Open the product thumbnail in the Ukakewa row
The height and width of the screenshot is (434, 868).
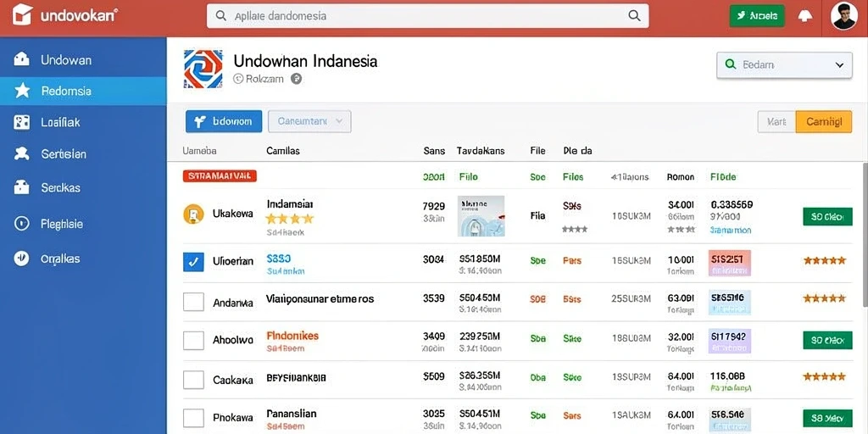(x=481, y=216)
